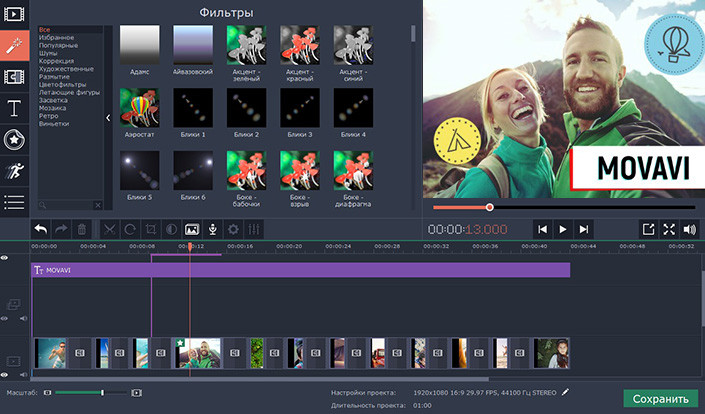Jump to the next frame
The width and height of the screenshot is (705, 414).
coord(584,229)
